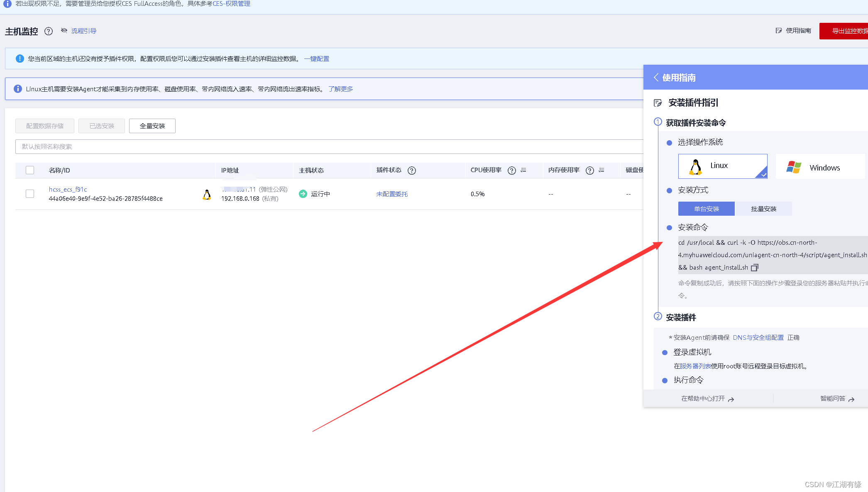Click help icon next to 主机监控 title
Viewport: 868px width, 492px height.
coord(49,31)
